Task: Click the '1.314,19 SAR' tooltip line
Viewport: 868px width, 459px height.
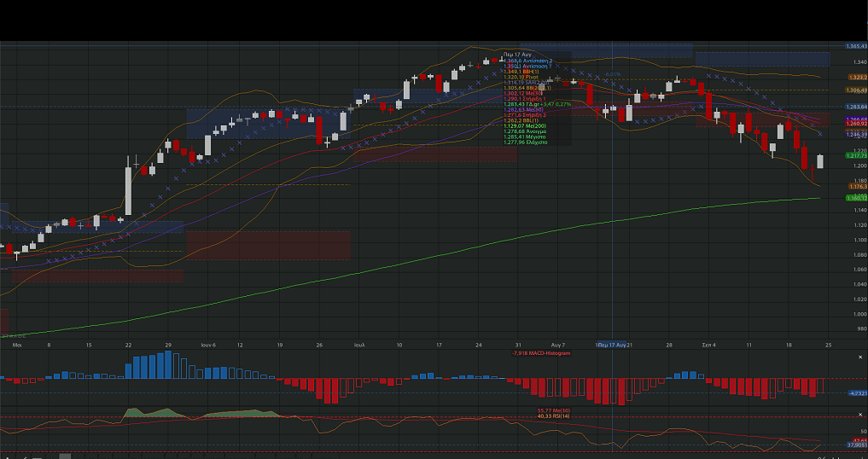Action: coord(525,82)
